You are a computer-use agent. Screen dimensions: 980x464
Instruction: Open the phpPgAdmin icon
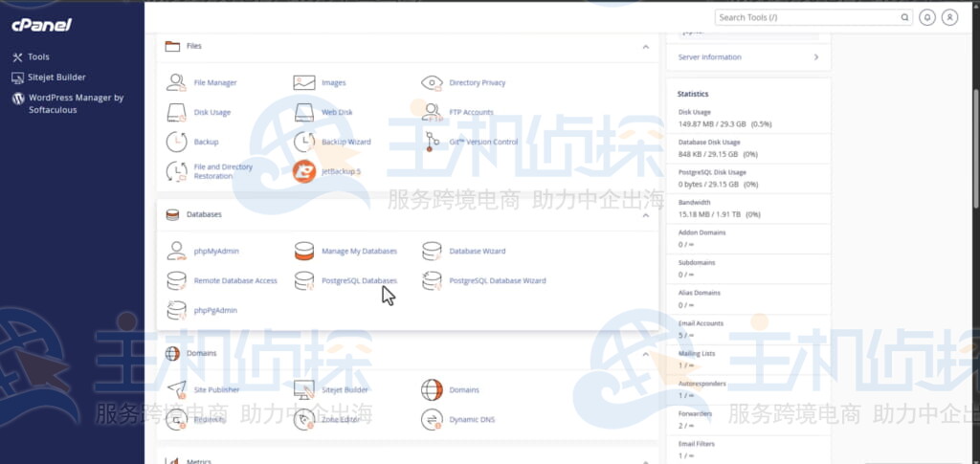(x=177, y=310)
